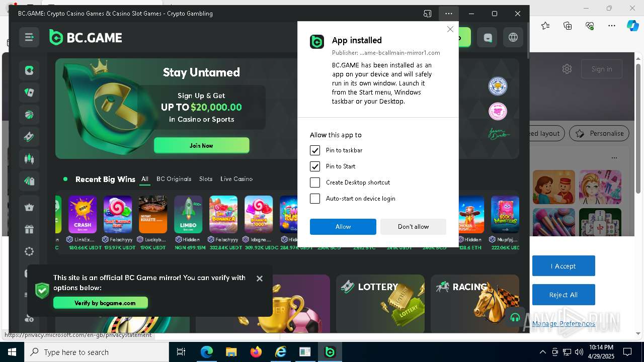The image size is (644, 362).
Task: Open the gift bonus sidebar icon
Action: point(29,229)
